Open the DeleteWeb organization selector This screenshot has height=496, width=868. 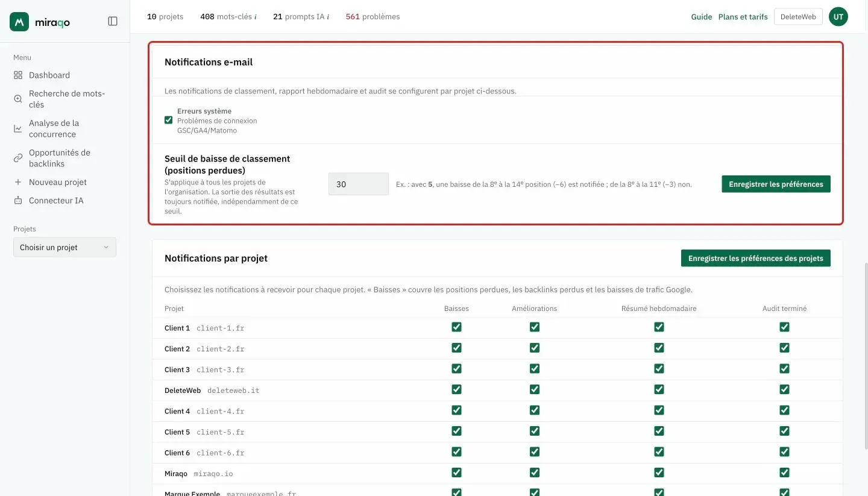click(x=798, y=17)
